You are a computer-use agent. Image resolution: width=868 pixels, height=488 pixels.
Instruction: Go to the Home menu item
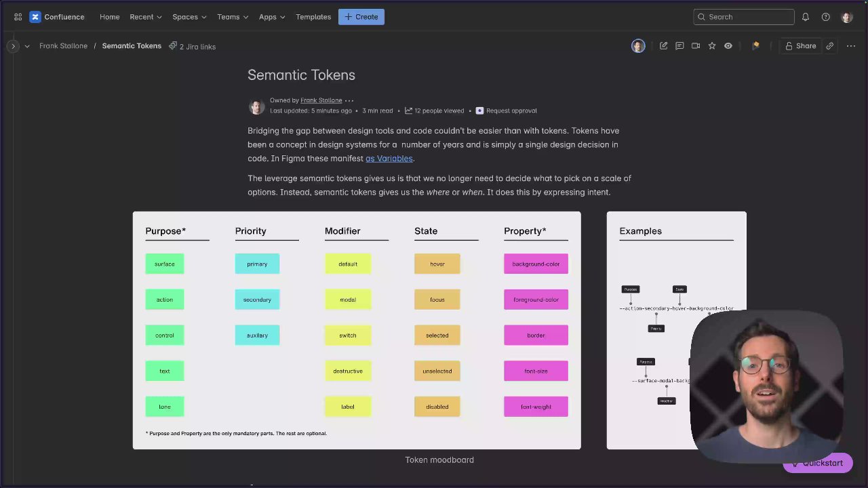109,17
